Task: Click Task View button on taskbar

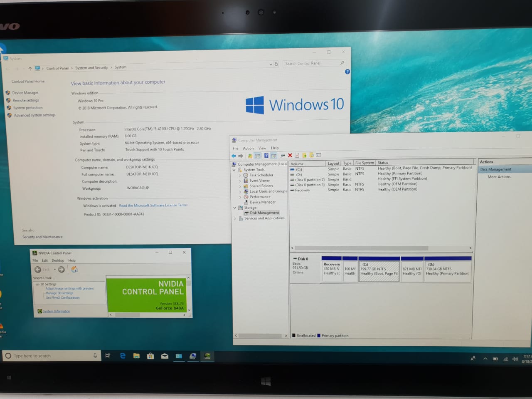Action: [x=108, y=356]
